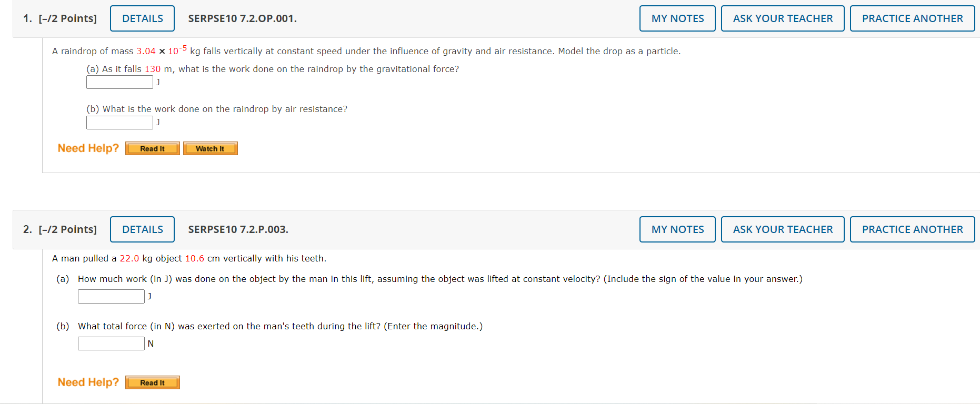Click the [-/2 Points] label of question 1
Image resolution: width=980 pixels, height=404 pixels.
[67, 18]
